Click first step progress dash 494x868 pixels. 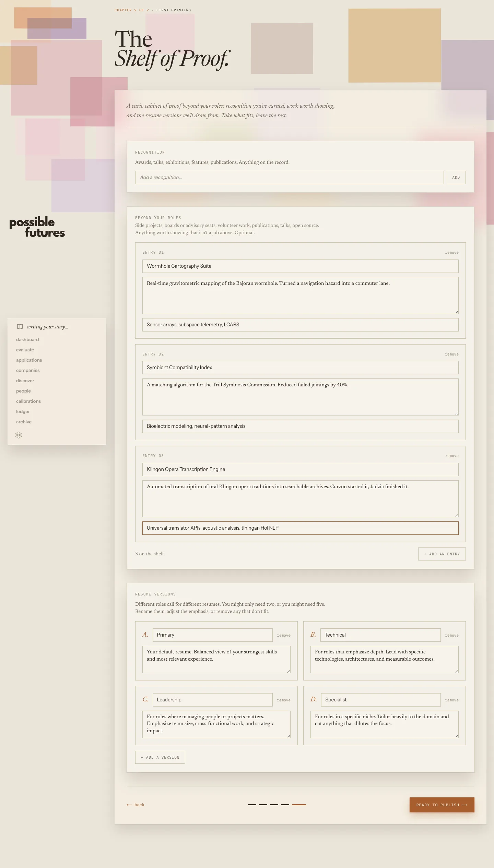[252, 805]
